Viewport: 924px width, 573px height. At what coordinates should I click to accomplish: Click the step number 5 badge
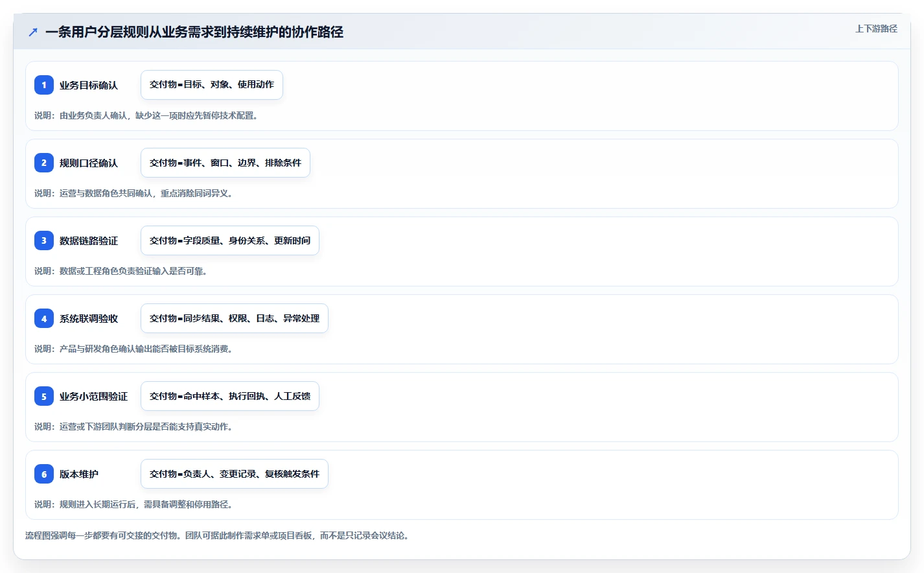point(44,396)
